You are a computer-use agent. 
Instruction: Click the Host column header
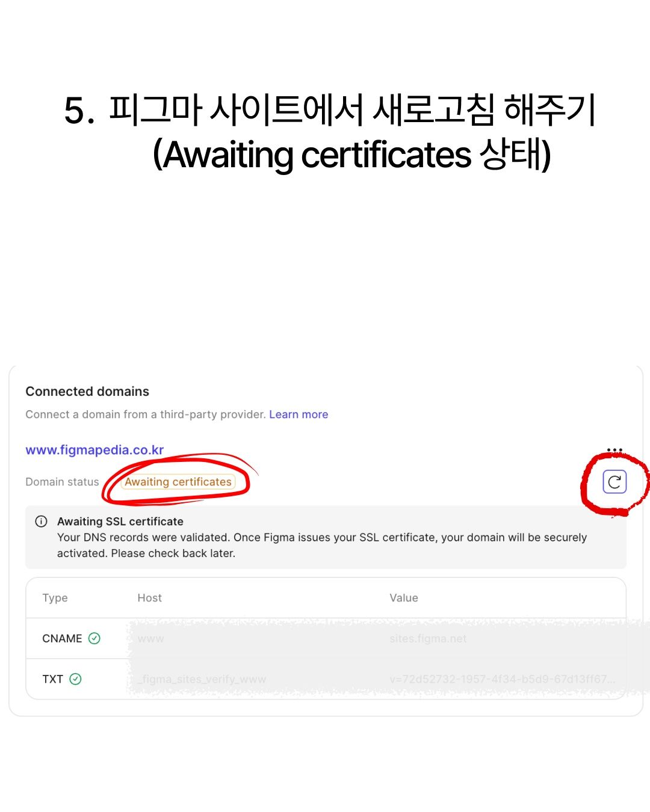click(x=149, y=598)
